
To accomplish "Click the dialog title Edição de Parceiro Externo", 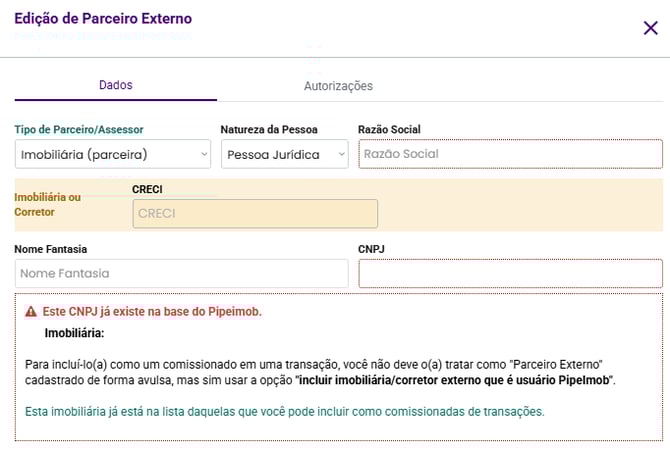I will (x=103, y=19).
